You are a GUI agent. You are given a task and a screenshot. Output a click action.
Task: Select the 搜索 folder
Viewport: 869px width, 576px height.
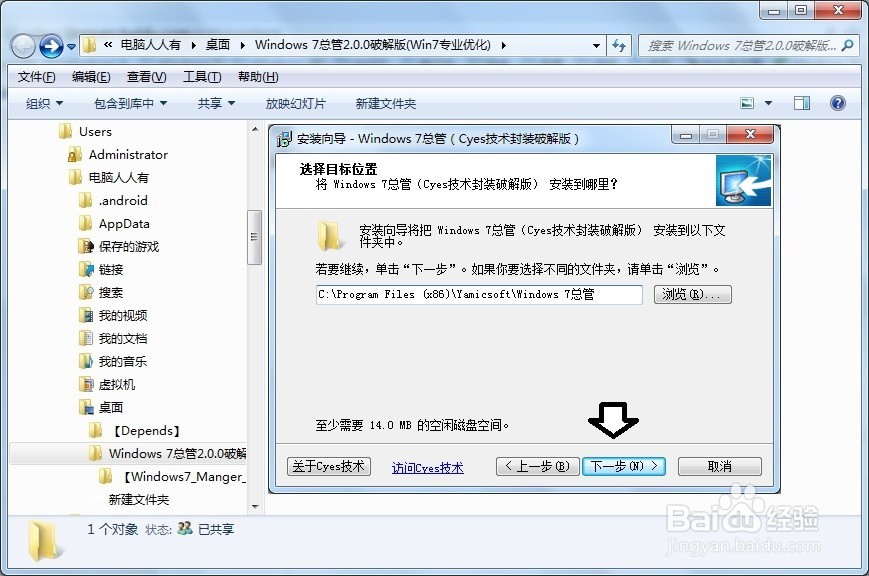pos(111,293)
